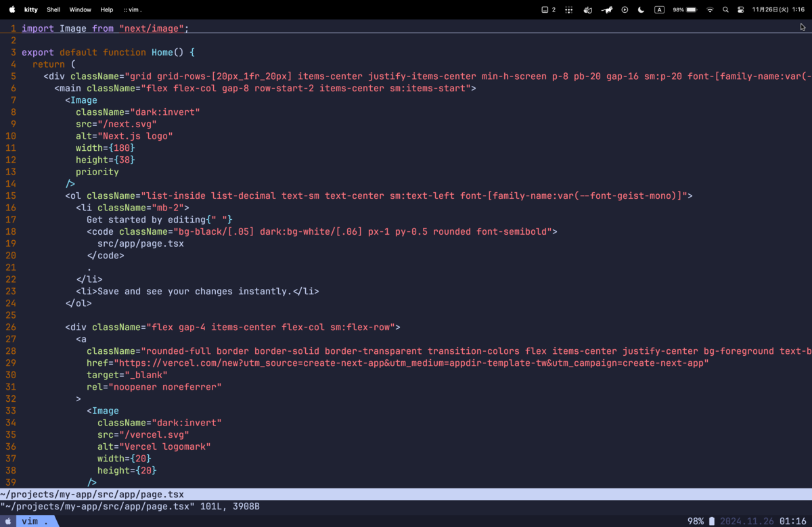
Task: Click the 'Image' tag on line 7
Action: pyautogui.click(x=84, y=100)
